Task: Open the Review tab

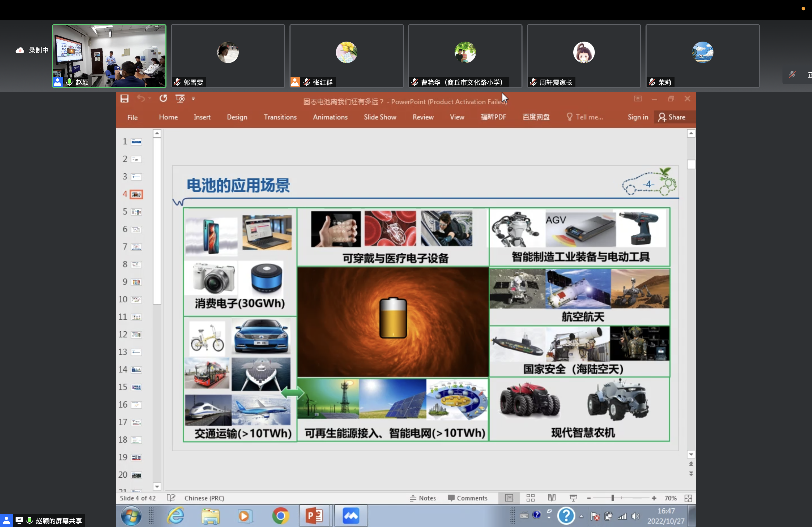Action: (x=423, y=117)
